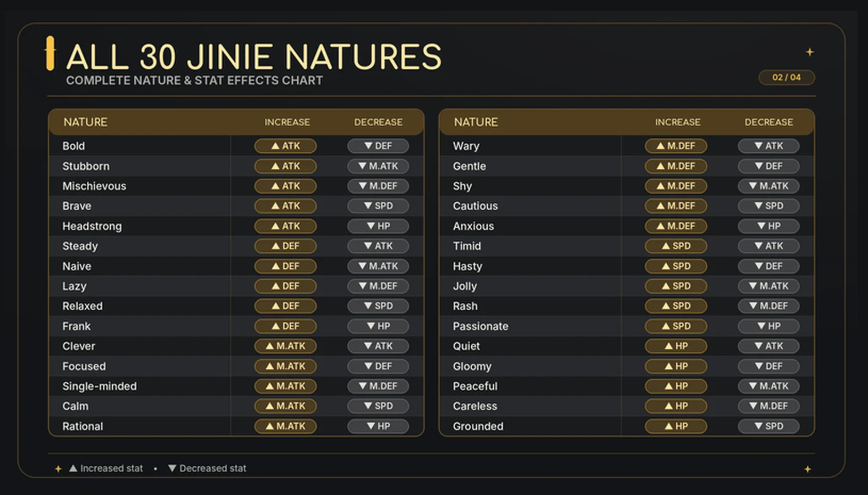Click the 02 / 04 page indicator badge
This screenshot has height=495, width=868.
pyautogui.click(x=787, y=77)
